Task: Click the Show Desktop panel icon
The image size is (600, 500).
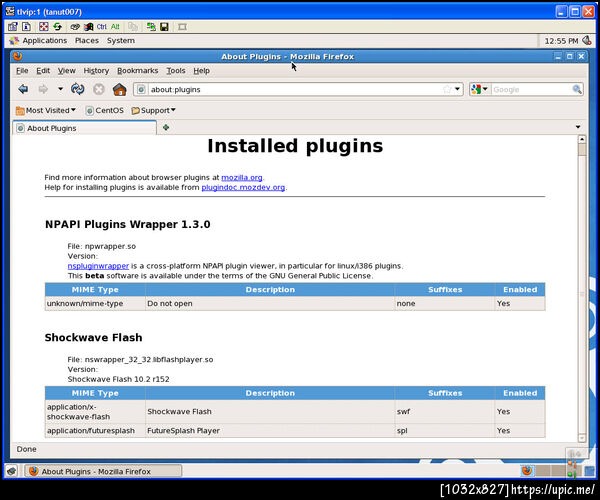Action: coord(11,471)
